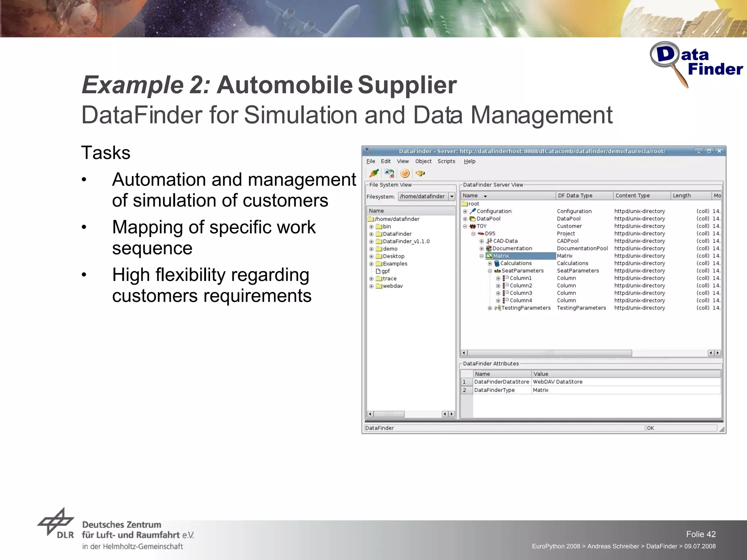Click the Documentation books icon
Viewport: 747px width, 560px height.
click(489, 248)
